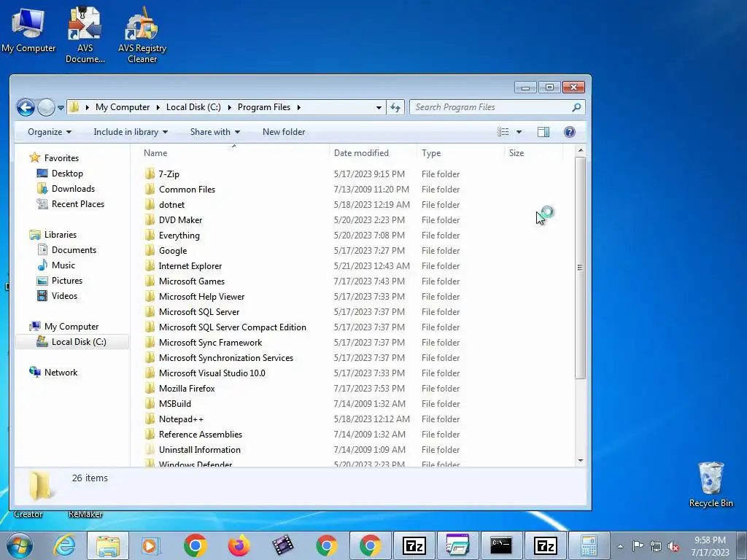Open the address bar history dropdown
747x560 pixels.
pos(379,108)
